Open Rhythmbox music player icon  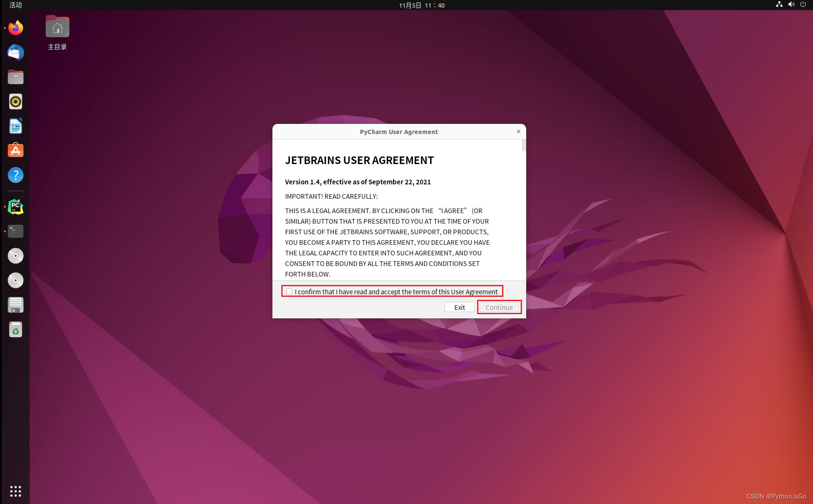16,102
